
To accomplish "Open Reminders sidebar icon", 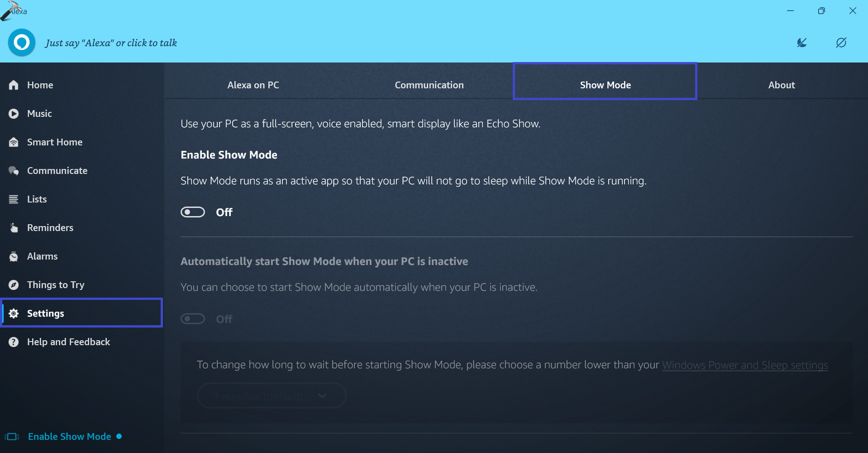I will (14, 228).
